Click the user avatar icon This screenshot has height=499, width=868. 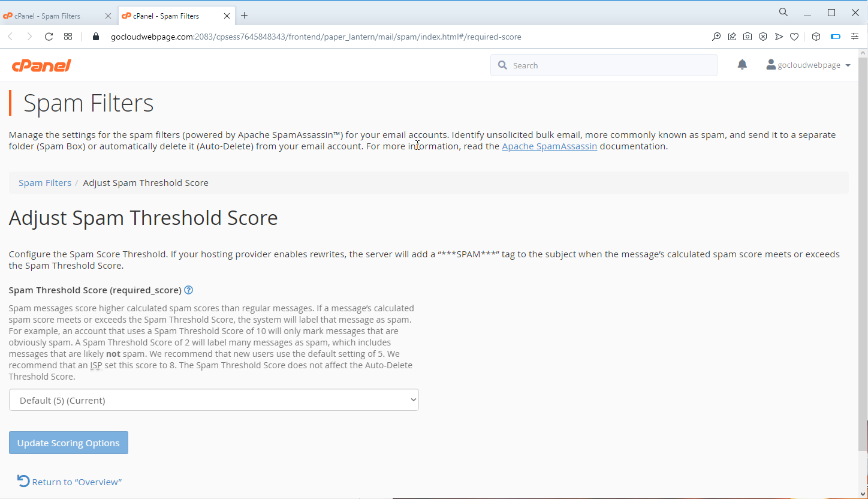(771, 64)
